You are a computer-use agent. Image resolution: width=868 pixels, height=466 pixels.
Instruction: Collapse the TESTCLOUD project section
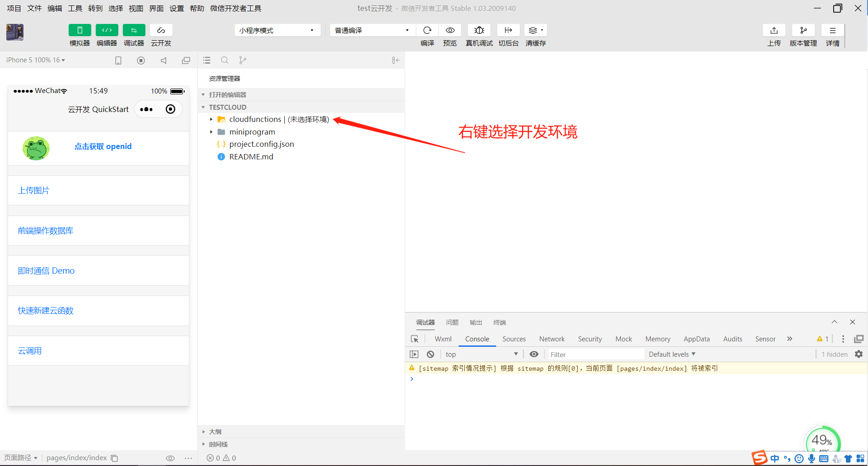pos(203,107)
